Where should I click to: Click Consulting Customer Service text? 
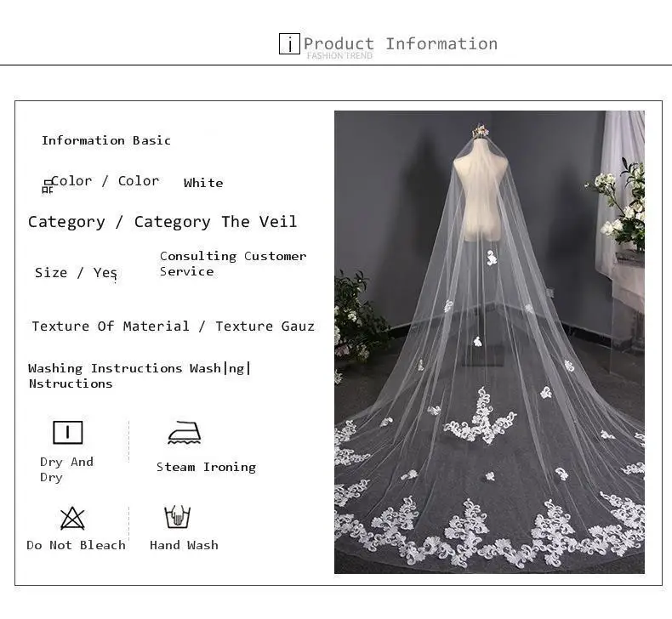[x=233, y=264]
